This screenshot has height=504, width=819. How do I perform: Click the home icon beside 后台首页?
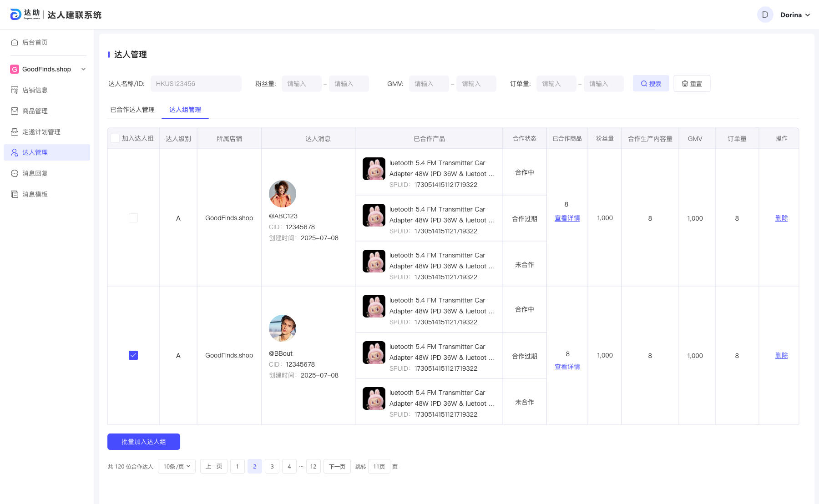[x=15, y=42]
